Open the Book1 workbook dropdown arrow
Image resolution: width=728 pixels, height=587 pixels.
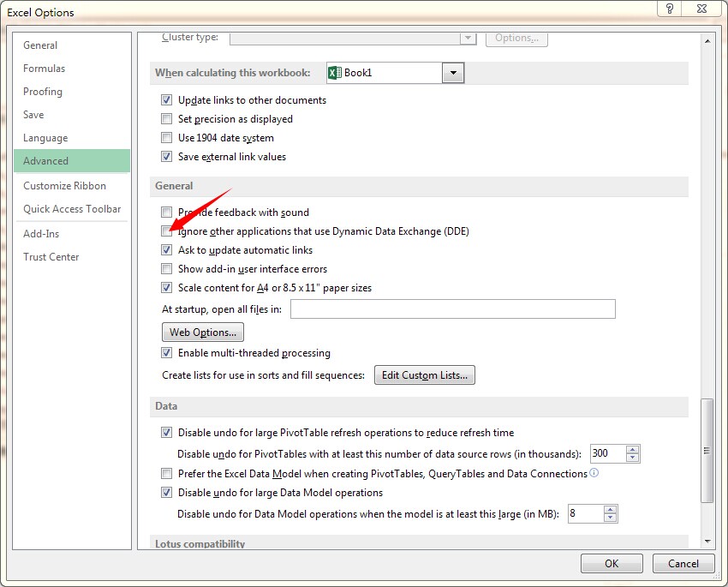click(x=453, y=73)
